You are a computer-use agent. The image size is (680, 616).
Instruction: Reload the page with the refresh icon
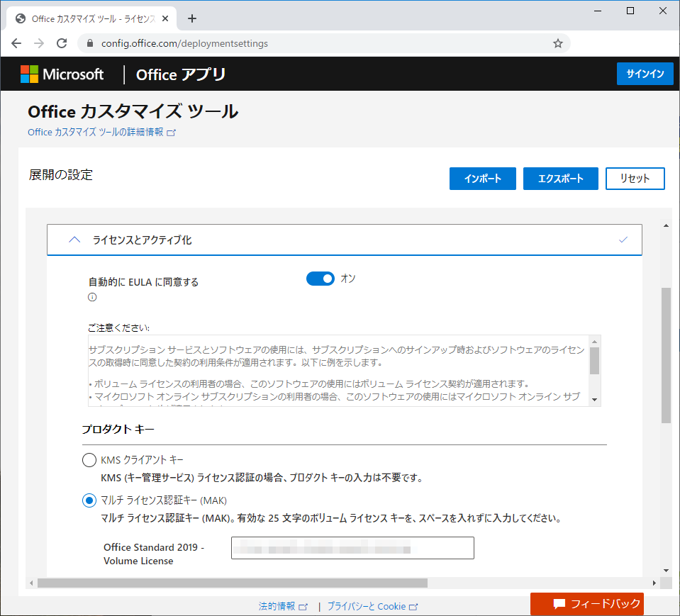coord(61,43)
